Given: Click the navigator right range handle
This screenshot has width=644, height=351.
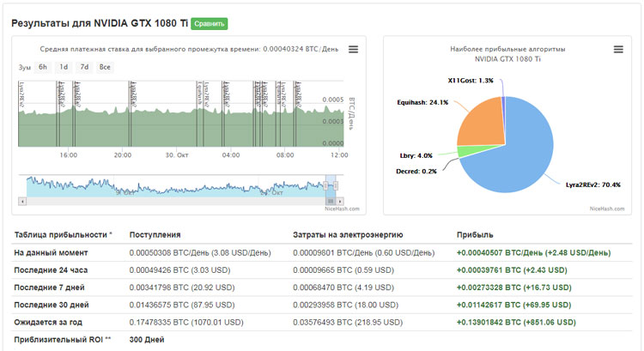Looking at the screenshot, I should [336, 185].
